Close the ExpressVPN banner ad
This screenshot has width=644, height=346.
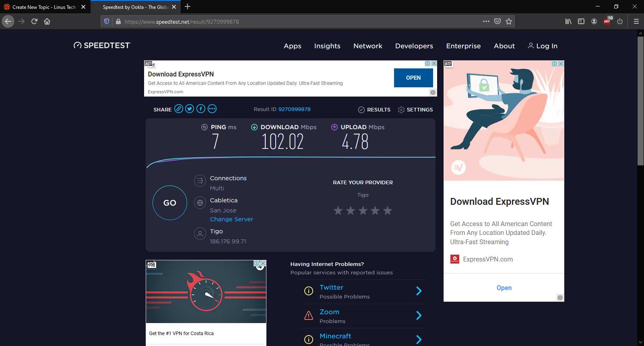(x=434, y=64)
